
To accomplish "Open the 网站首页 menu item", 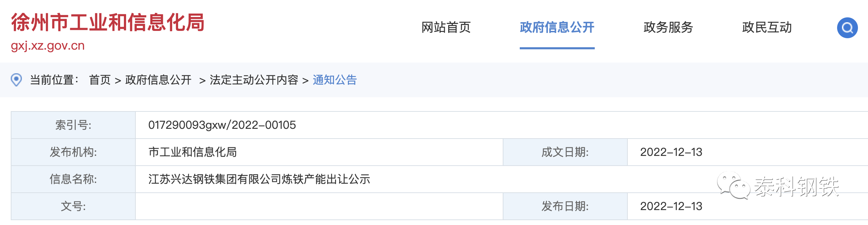I will tap(446, 27).
